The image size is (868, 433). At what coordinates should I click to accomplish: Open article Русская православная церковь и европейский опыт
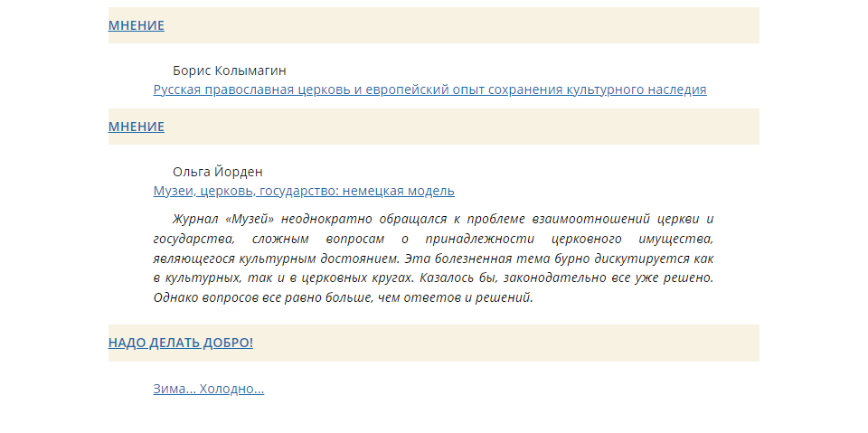point(429,89)
